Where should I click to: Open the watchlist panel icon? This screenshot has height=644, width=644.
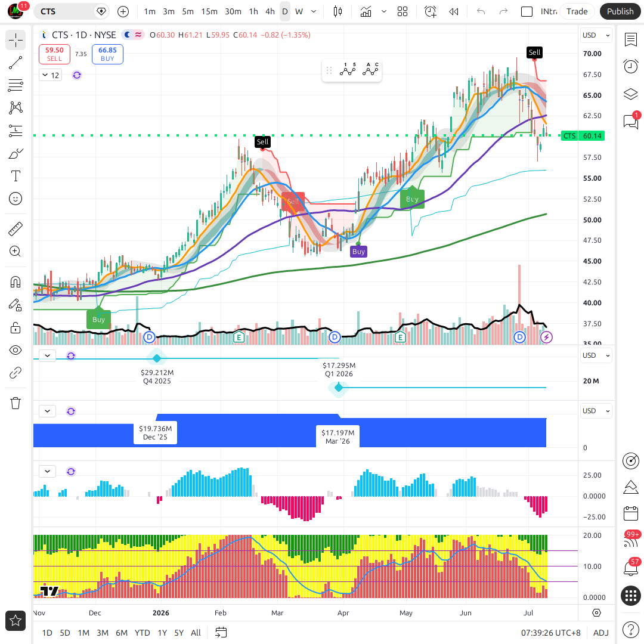click(631, 40)
